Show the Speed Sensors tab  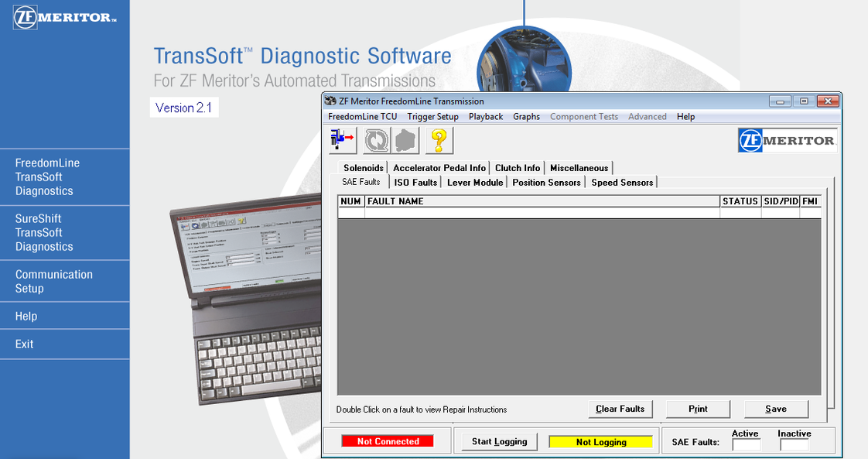622,183
